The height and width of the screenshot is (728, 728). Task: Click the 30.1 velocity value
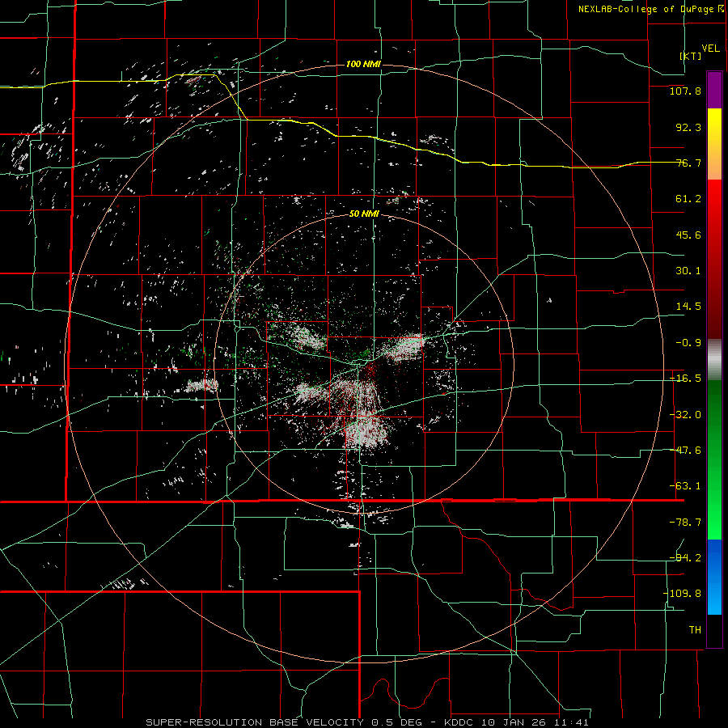688,271
